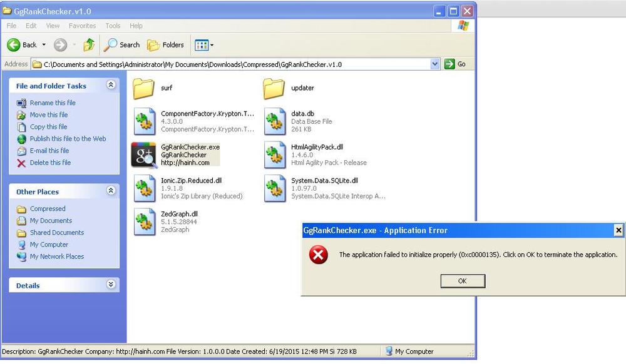Click the green Go arrow button
This screenshot has height=364, width=626.
pyautogui.click(x=449, y=64)
